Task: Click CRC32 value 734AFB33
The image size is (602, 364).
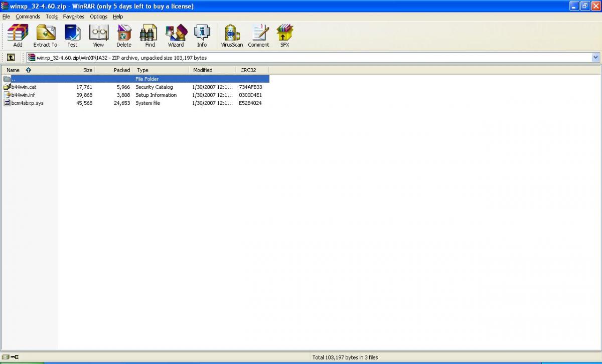Action: (x=250, y=87)
